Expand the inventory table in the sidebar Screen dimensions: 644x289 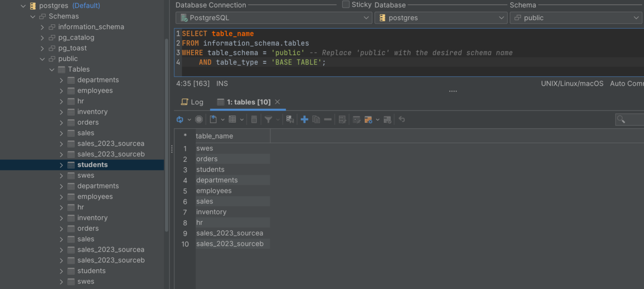pos(60,111)
